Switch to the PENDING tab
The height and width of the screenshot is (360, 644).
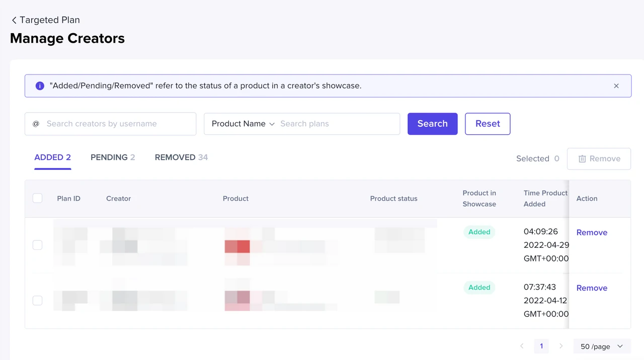[x=113, y=157]
